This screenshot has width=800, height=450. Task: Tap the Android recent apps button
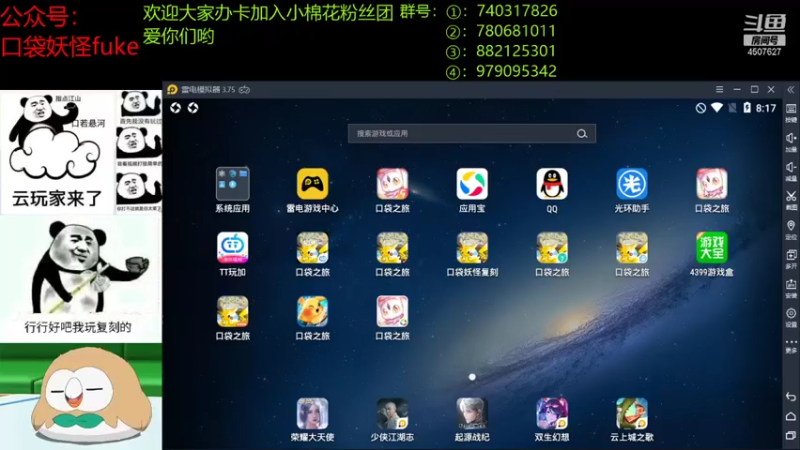791,435
